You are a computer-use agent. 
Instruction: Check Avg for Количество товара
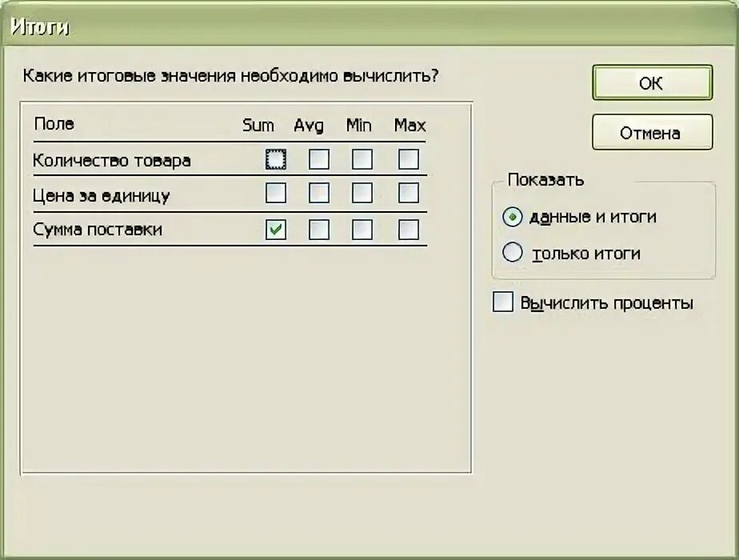point(319,159)
